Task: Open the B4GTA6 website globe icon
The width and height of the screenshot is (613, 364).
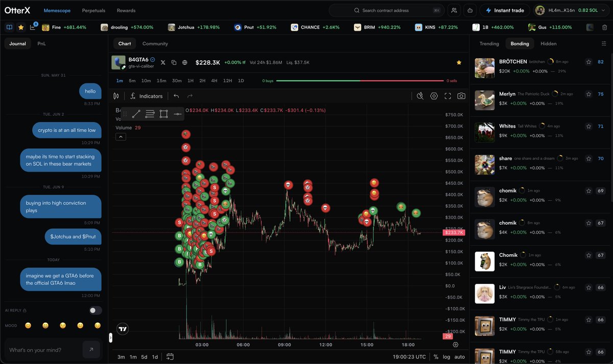Action: [x=184, y=62]
